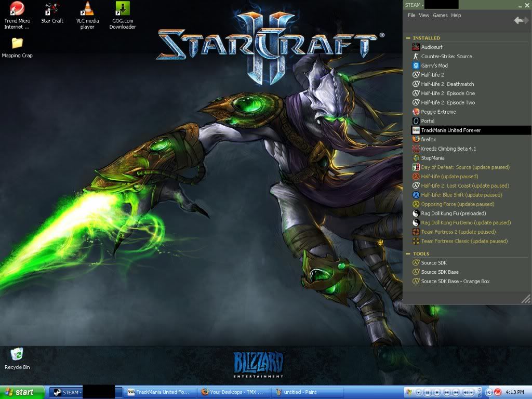Select Source SDK under Tools
This screenshot has height=399, width=532.
tap(429, 262)
